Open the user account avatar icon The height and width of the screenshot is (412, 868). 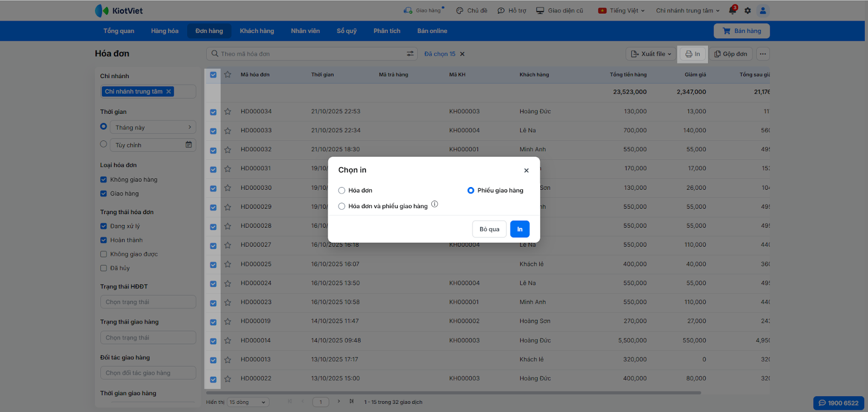tap(763, 10)
